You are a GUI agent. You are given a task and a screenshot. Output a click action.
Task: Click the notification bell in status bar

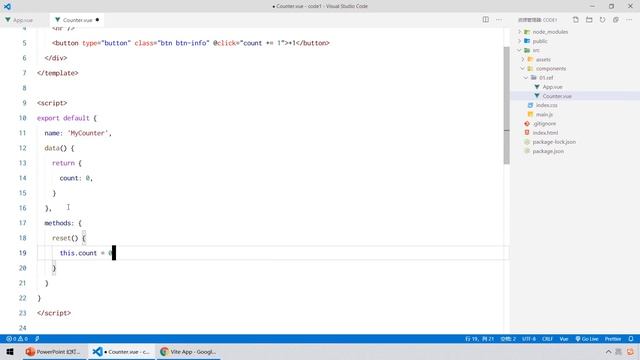point(631,339)
